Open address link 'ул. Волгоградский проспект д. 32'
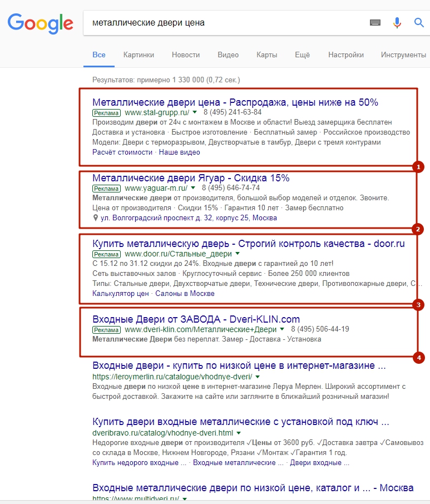430x504 pixels. coord(189,218)
